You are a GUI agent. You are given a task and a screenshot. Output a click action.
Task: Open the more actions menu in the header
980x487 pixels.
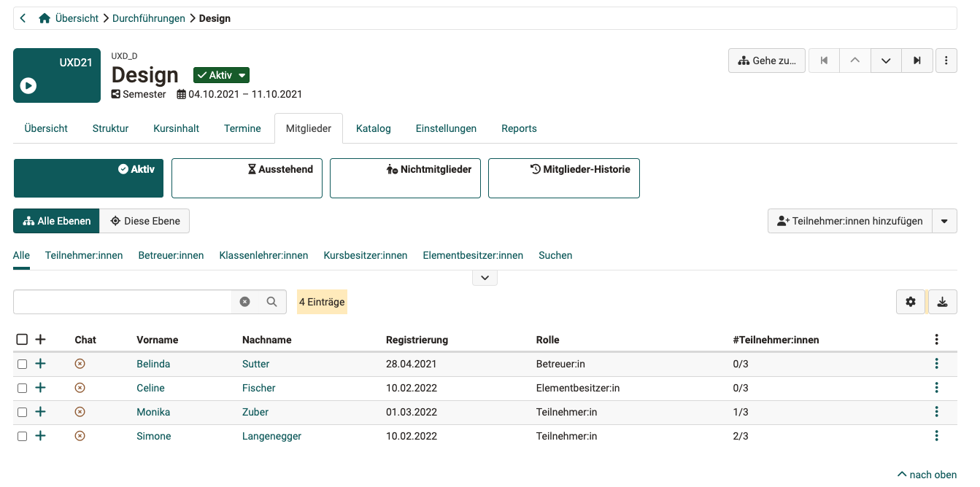[x=946, y=61]
